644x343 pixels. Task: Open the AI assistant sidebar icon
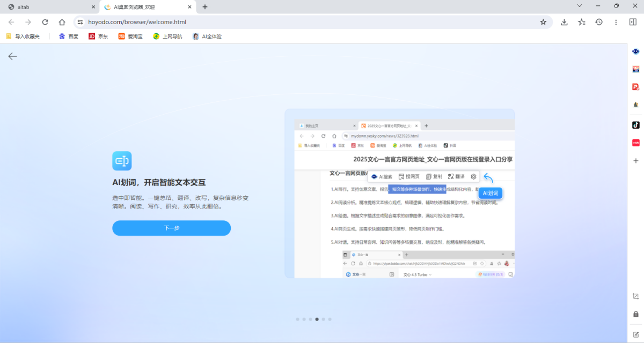[x=636, y=51]
